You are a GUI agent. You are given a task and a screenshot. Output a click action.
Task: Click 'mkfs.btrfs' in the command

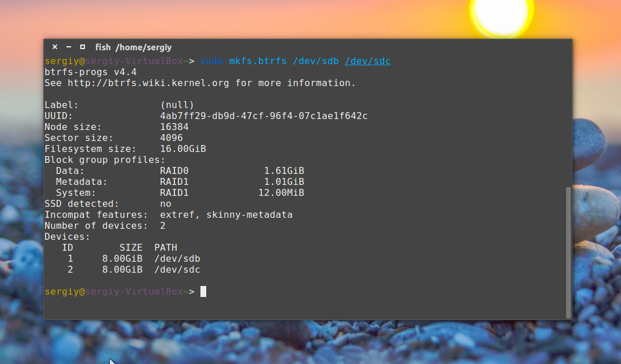pyautogui.click(x=258, y=61)
